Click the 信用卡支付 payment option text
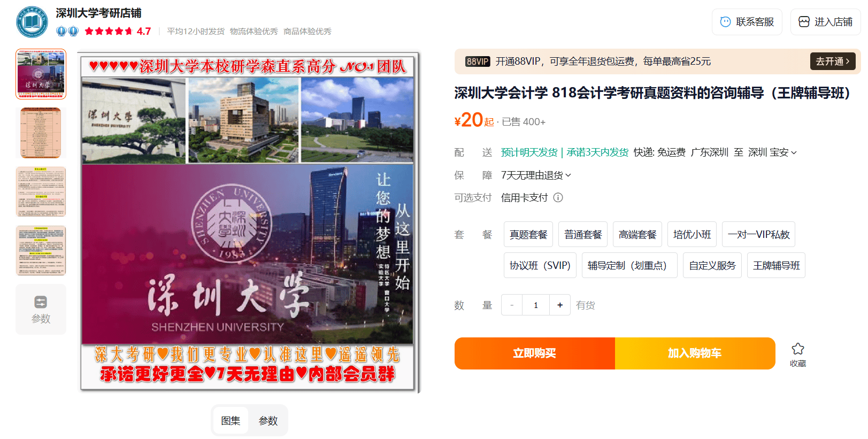The width and height of the screenshot is (868, 439). [x=524, y=198]
